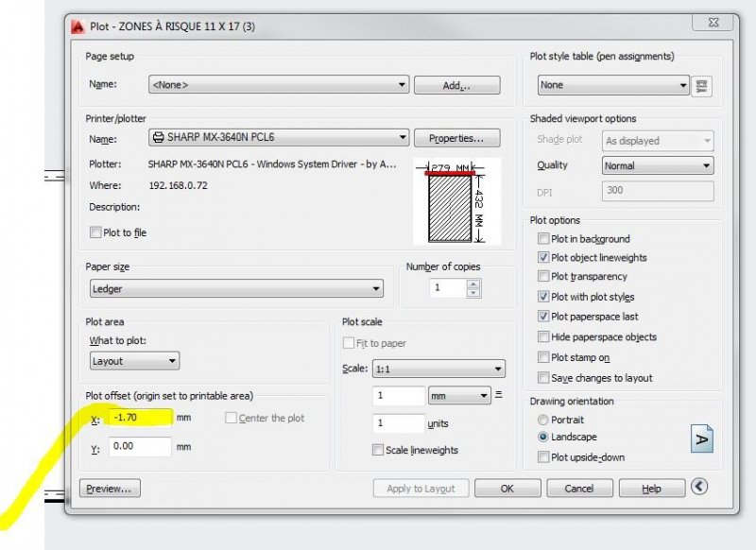
Task: Click the paper preview thumbnail showing 279 MM
Action: pos(456,201)
